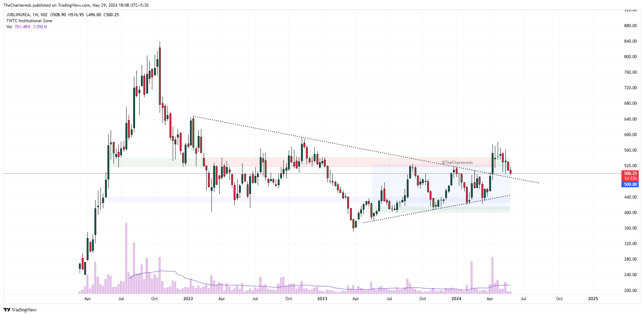The height and width of the screenshot is (316, 644).
Task: Click the JUBLINGREA, 1W, NSE symbol label
Action: [27, 15]
